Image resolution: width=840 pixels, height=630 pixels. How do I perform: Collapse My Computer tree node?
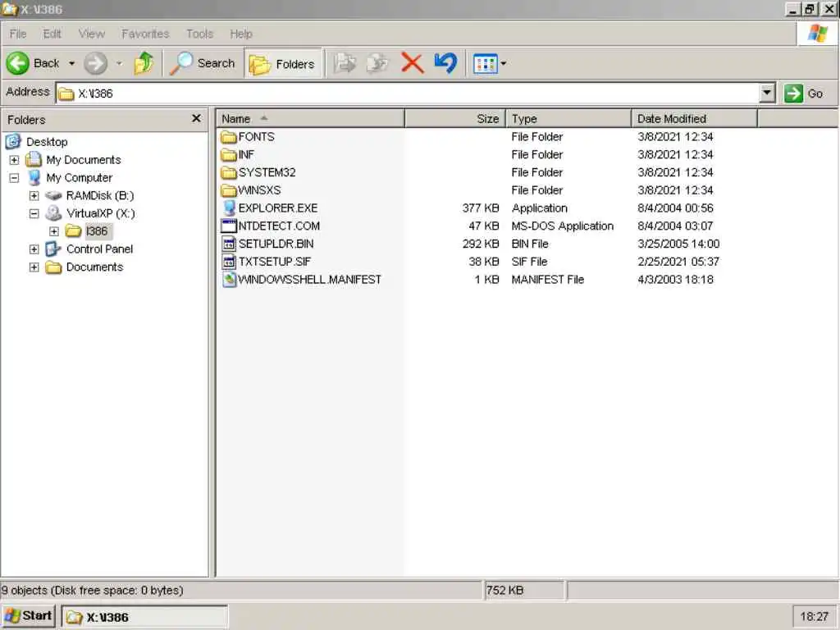(14, 178)
